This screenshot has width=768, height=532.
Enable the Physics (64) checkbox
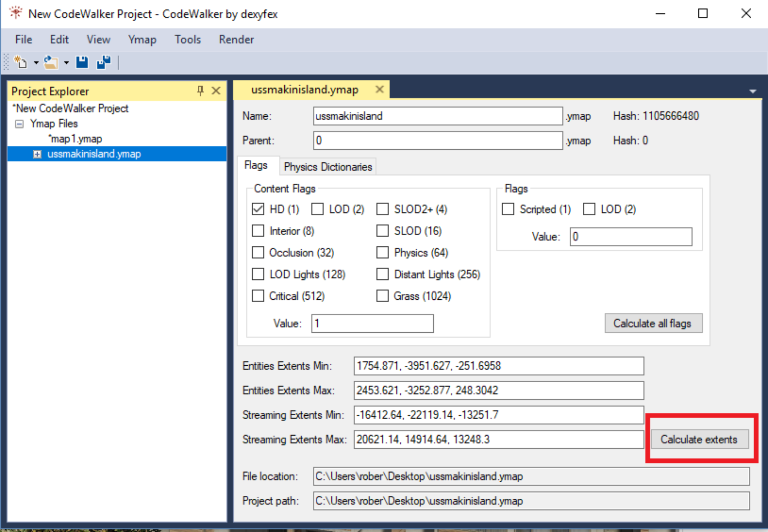click(382, 253)
